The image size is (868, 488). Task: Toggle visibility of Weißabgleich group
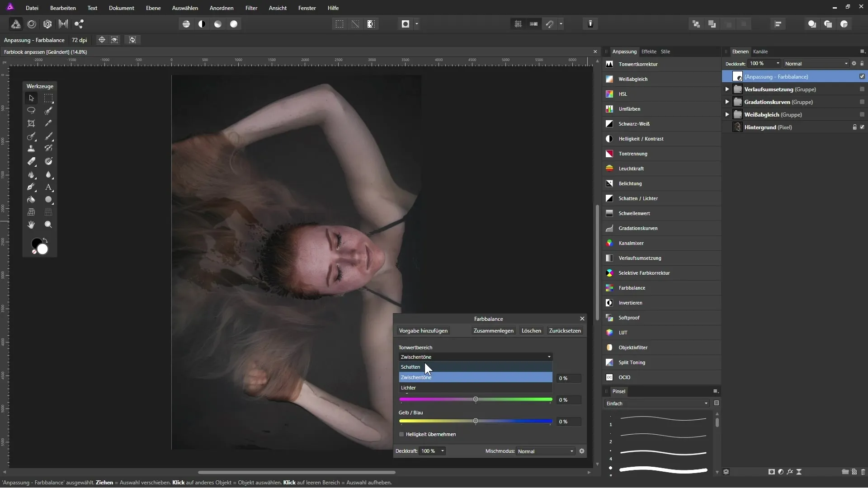coord(862,115)
